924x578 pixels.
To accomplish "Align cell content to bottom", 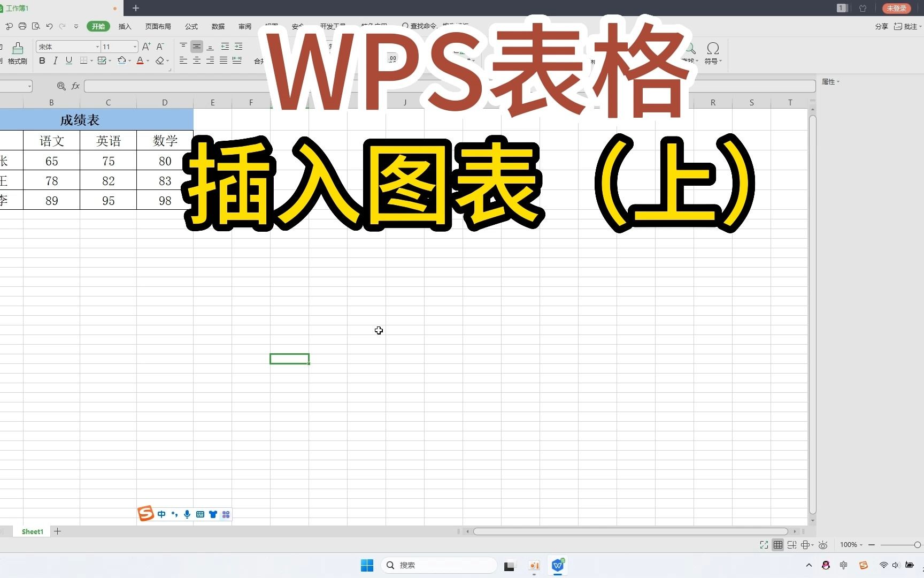I will pyautogui.click(x=210, y=47).
